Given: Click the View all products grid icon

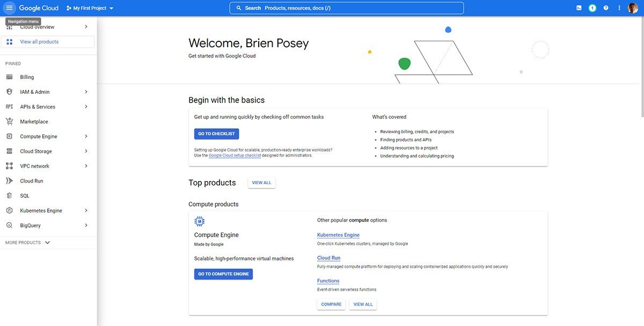Looking at the screenshot, I should coord(9,42).
